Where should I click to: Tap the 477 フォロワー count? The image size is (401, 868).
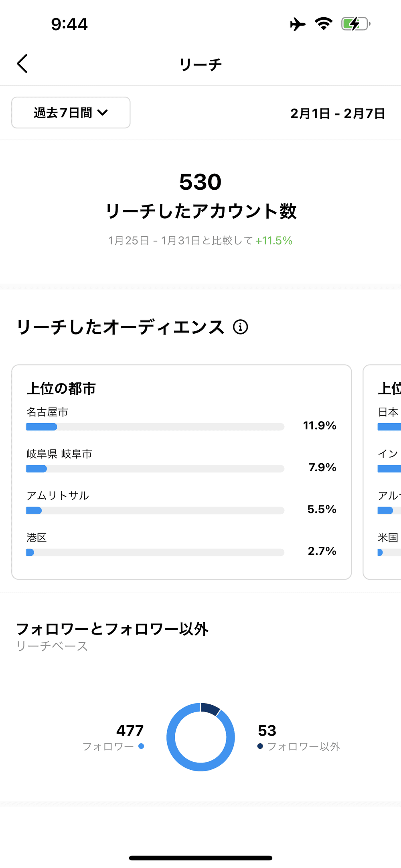(130, 730)
